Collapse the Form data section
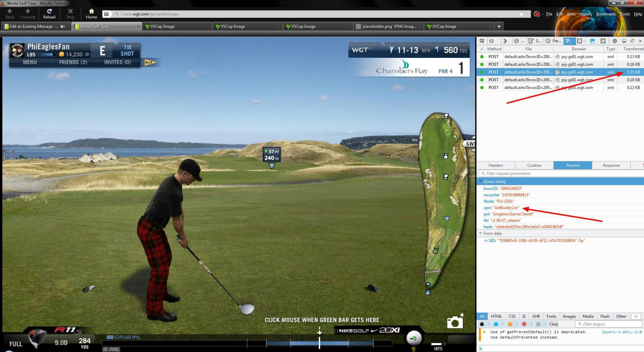 481,233
